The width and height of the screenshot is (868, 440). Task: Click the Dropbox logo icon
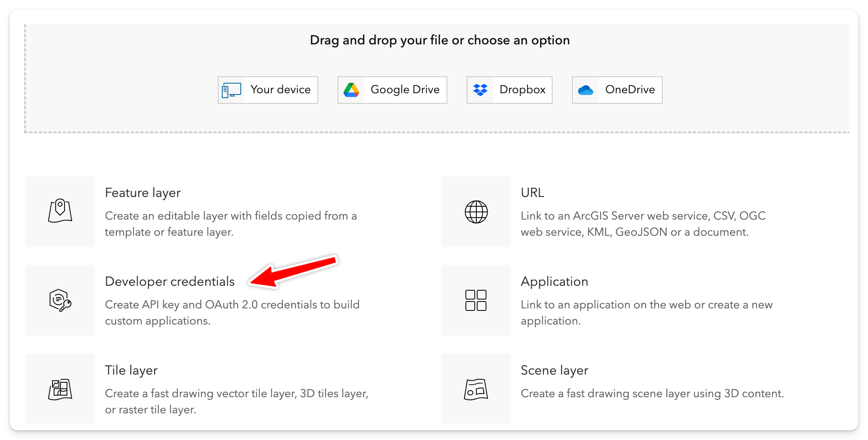[480, 90]
